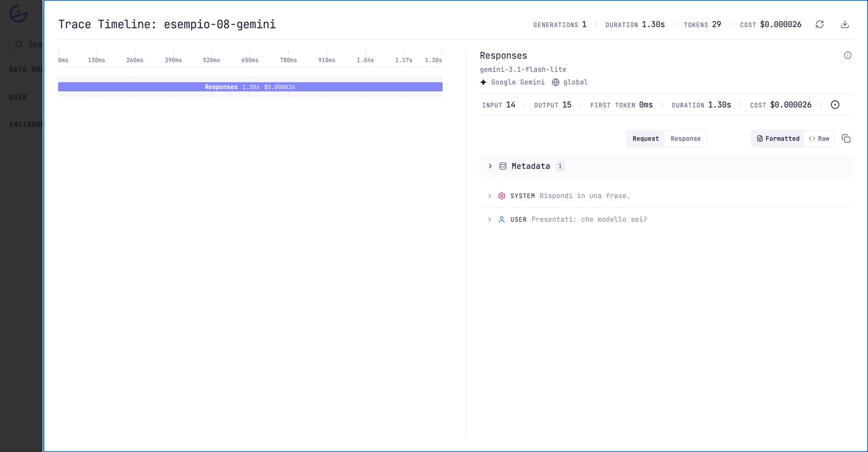868x452 pixels.
Task: Download the trace data
Action: (x=845, y=24)
